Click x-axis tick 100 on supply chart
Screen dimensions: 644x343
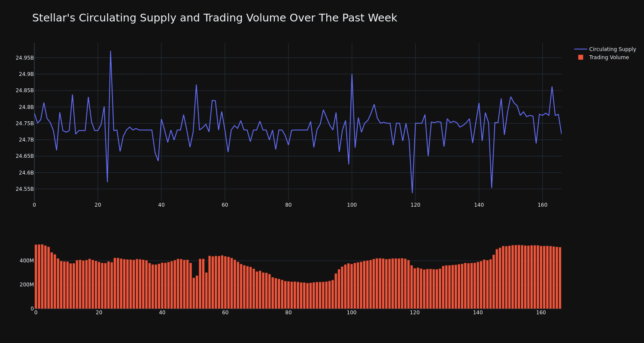coord(352,205)
